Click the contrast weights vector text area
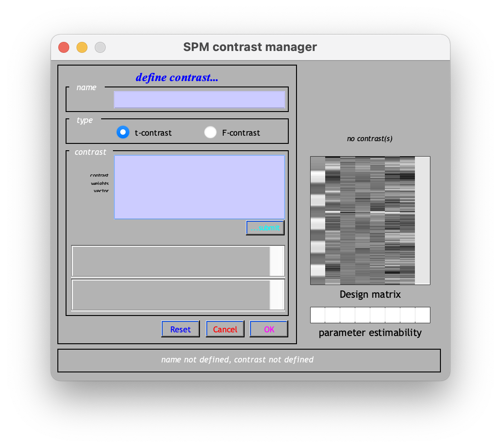 (x=199, y=187)
